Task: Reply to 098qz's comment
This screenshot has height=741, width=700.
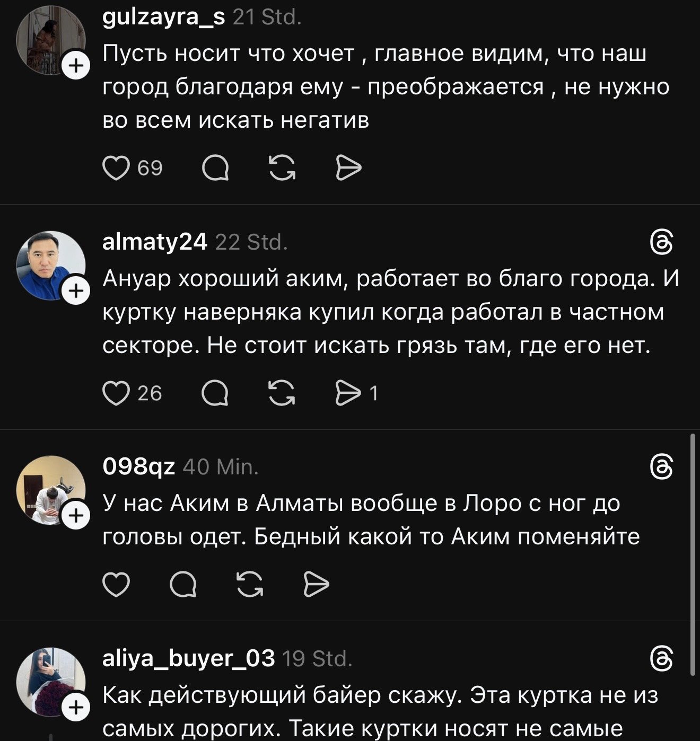Action: [x=183, y=585]
